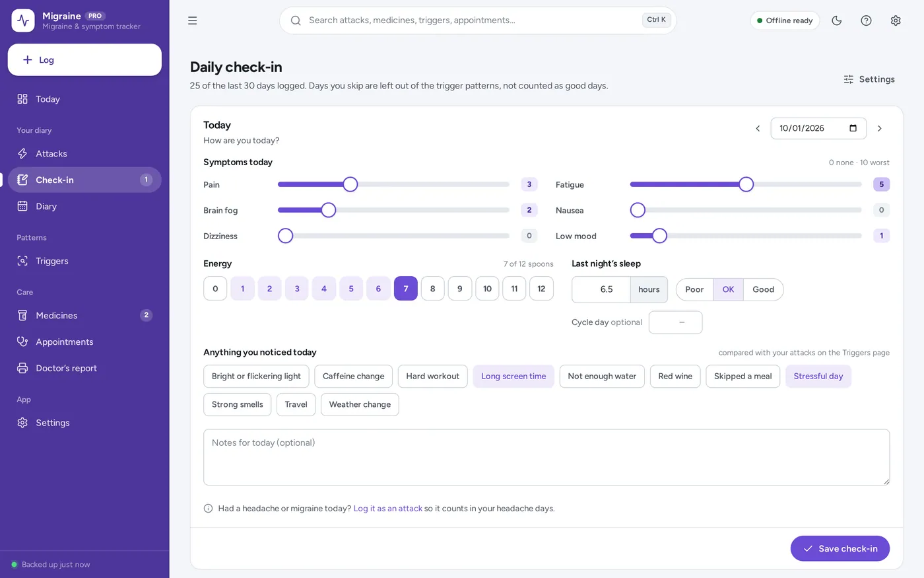This screenshot has width=924, height=578.
Task: Select Poor sleep quality
Action: coord(694,289)
